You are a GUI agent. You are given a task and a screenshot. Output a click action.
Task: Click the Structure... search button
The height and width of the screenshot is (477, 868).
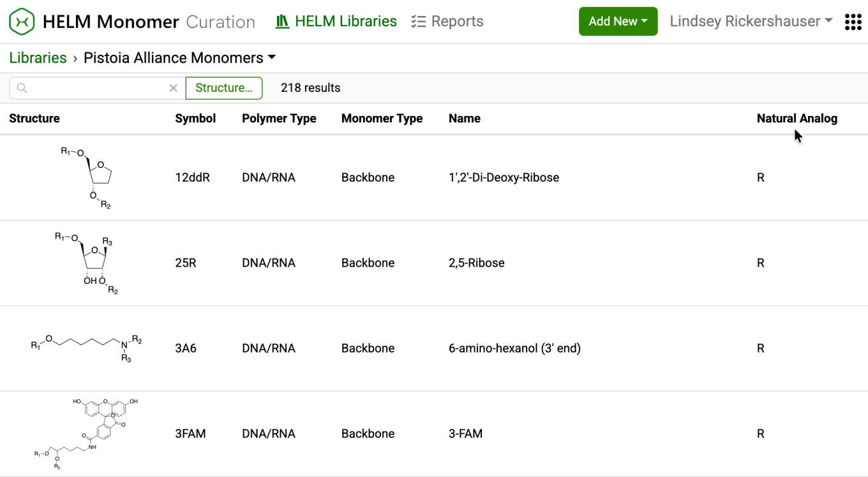(224, 88)
